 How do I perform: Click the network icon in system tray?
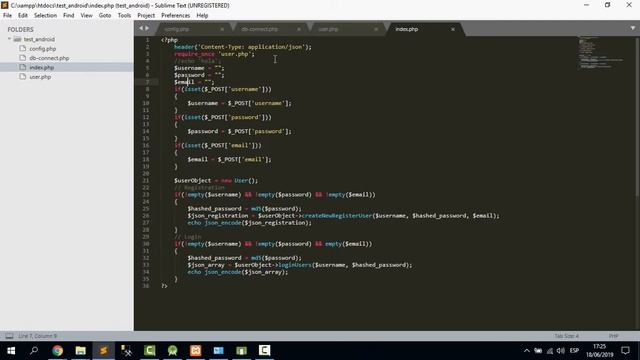[x=550, y=351]
